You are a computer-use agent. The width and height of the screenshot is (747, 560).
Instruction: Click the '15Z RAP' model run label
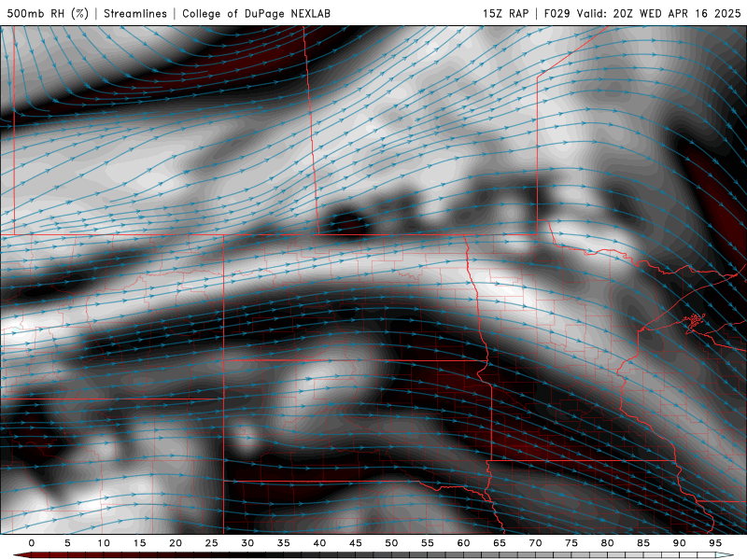(505, 13)
